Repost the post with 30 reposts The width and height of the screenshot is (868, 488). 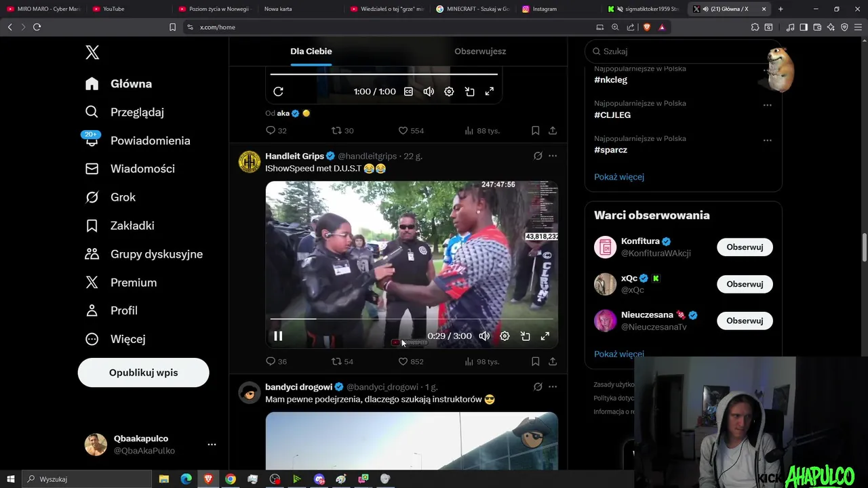[x=342, y=131]
